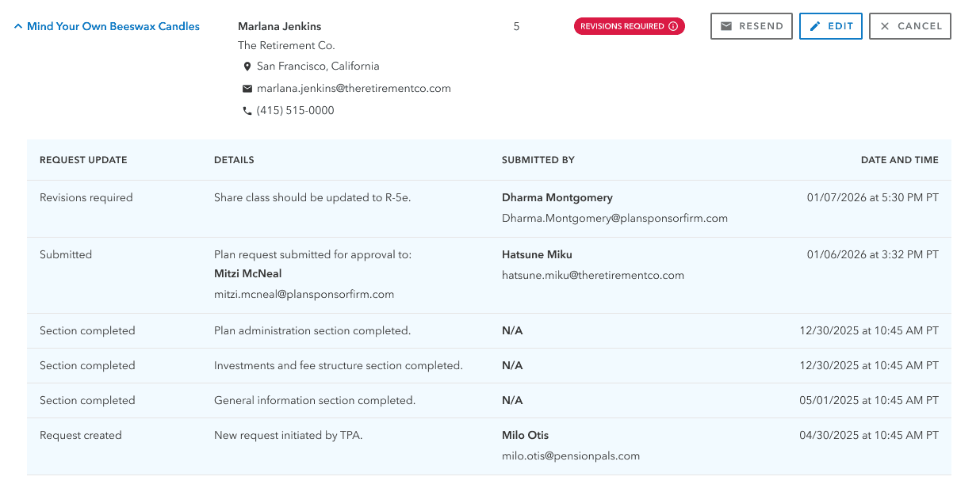Viewport: 980px width, 488px height.
Task: Click the timestamp 04/30/2025 at 10:45 AM PT
Action: [869, 436]
